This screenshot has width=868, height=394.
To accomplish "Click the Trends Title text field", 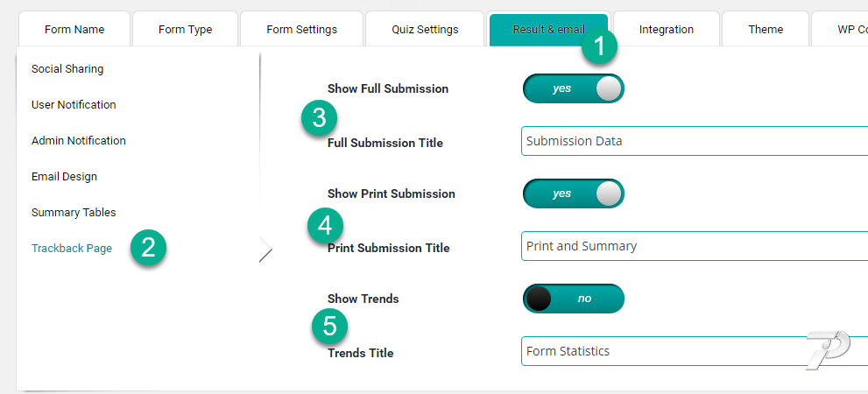I will click(695, 351).
